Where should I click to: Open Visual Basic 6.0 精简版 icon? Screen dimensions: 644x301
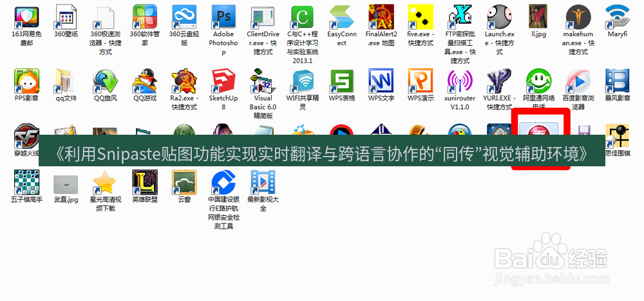[263, 81]
